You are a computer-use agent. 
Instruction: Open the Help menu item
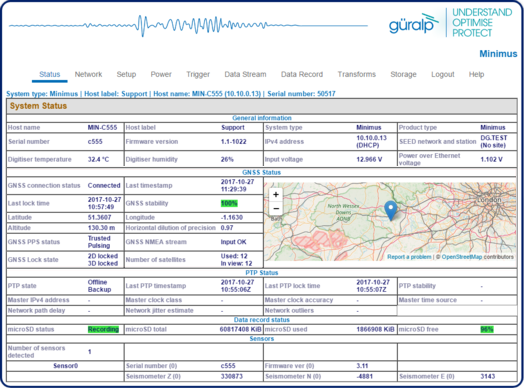(x=477, y=74)
